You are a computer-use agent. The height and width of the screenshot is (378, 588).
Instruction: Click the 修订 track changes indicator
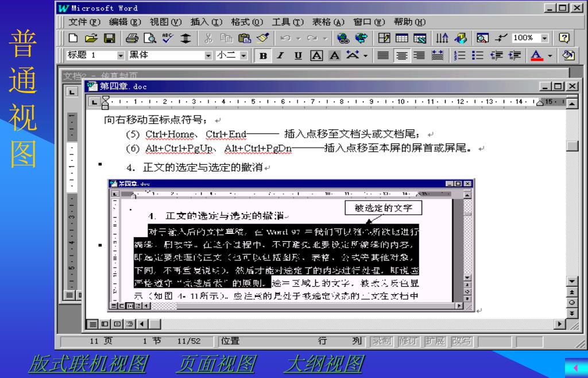408,341
